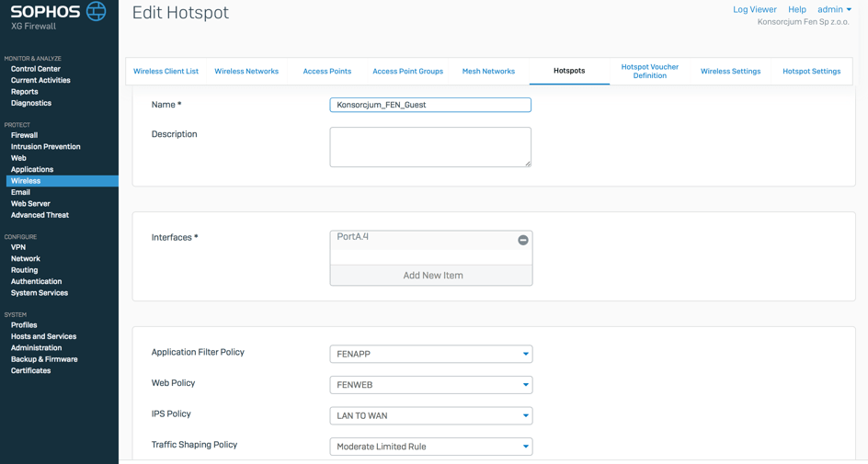Select the Mesh Networks tab
The image size is (868, 464).
pyautogui.click(x=488, y=72)
